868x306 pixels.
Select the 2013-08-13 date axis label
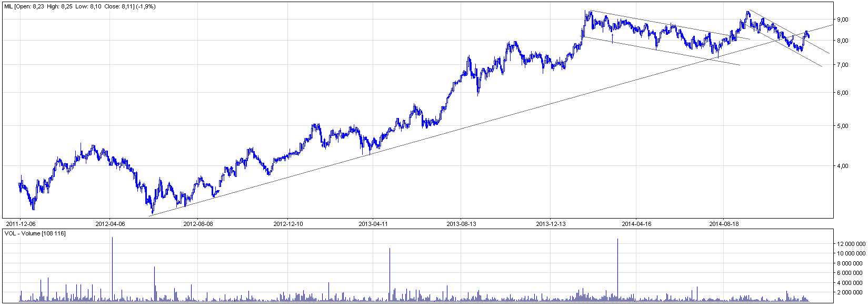[461, 224]
